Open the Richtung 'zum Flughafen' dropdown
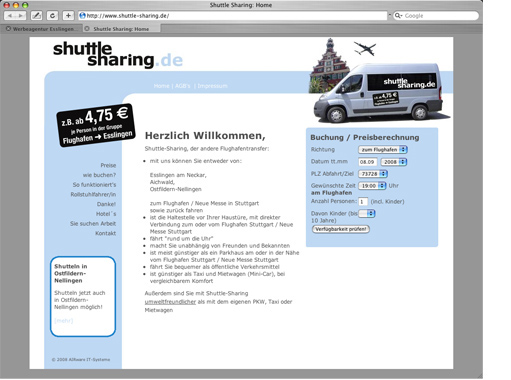This screenshot has width=511, height=380. (383, 150)
